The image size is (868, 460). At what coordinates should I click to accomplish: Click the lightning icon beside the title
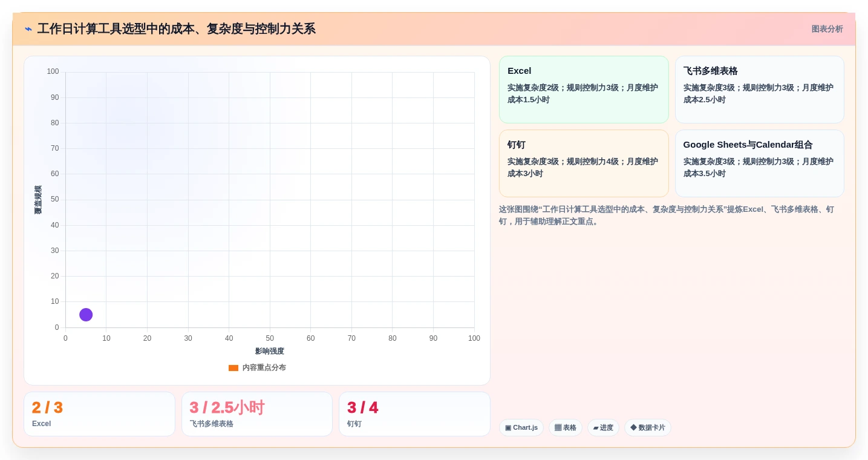tap(28, 29)
